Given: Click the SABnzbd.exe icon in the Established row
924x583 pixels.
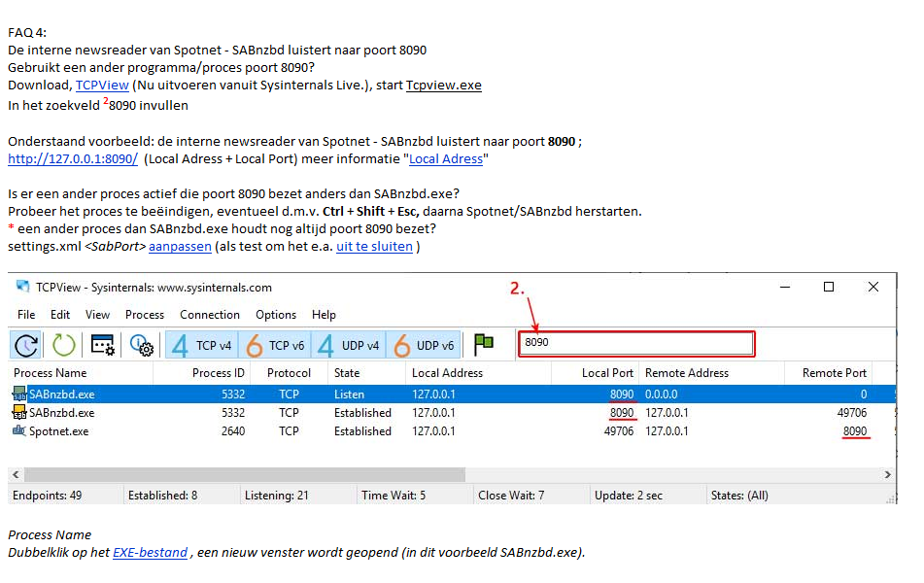Looking at the screenshot, I should (x=19, y=412).
